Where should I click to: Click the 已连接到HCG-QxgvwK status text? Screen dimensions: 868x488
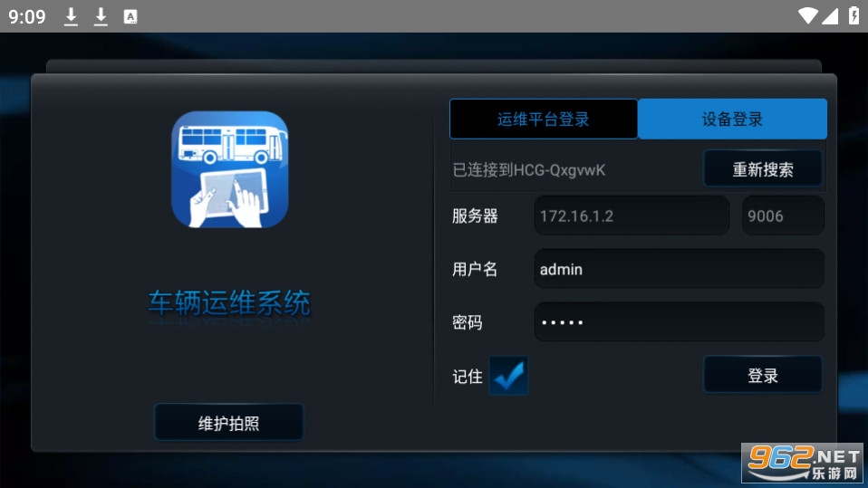(x=529, y=170)
